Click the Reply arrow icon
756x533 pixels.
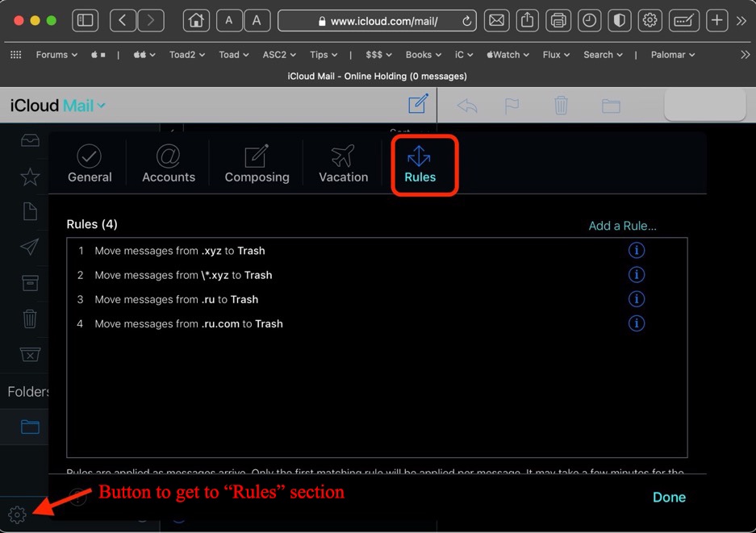pos(466,106)
